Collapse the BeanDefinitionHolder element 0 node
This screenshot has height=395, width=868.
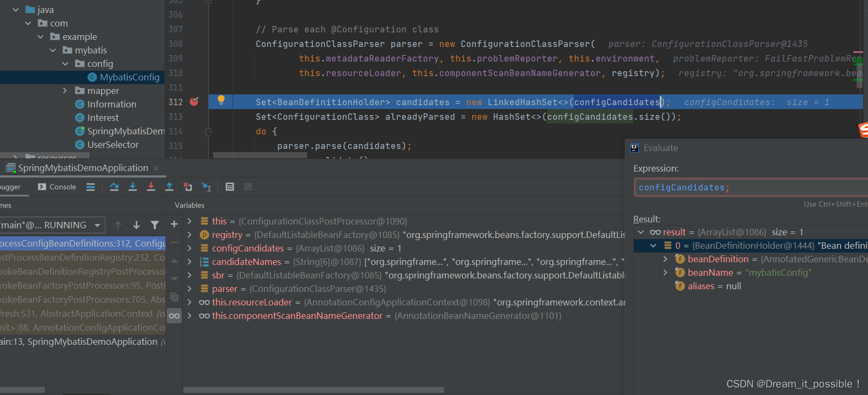click(653, 246)
